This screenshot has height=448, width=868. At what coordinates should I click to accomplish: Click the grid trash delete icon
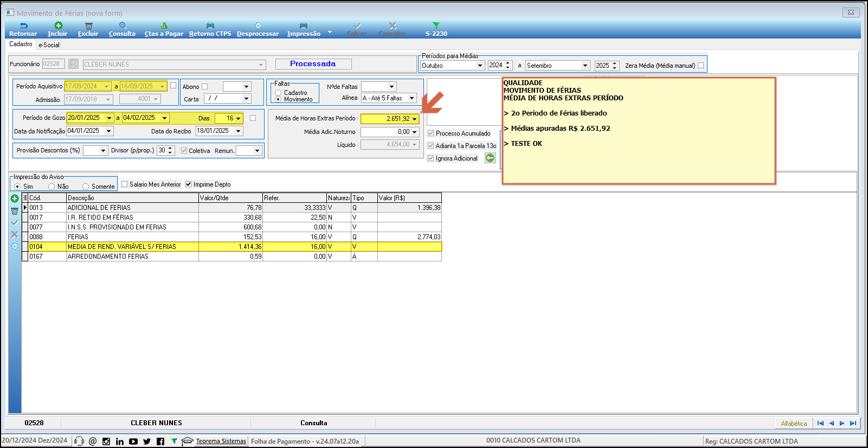[15, 211]
